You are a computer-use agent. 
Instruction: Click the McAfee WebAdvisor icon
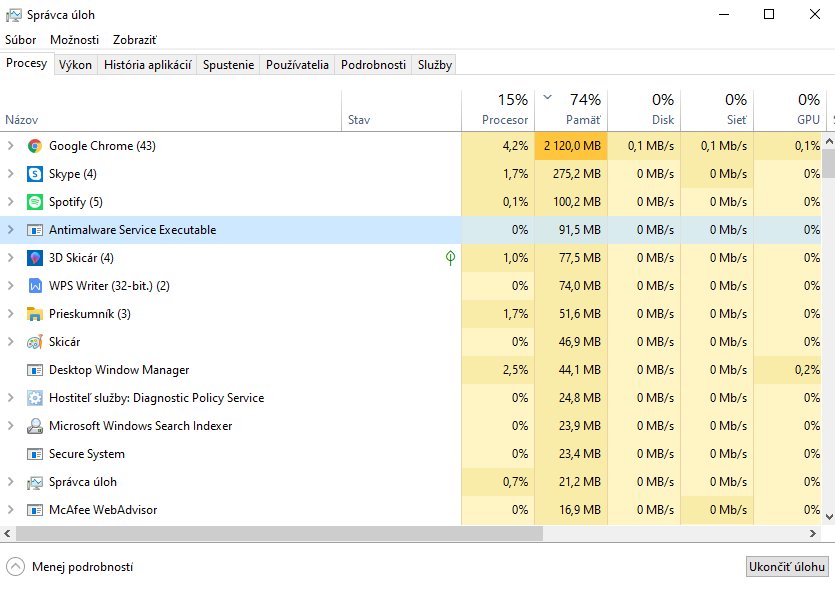pos(35,510)
